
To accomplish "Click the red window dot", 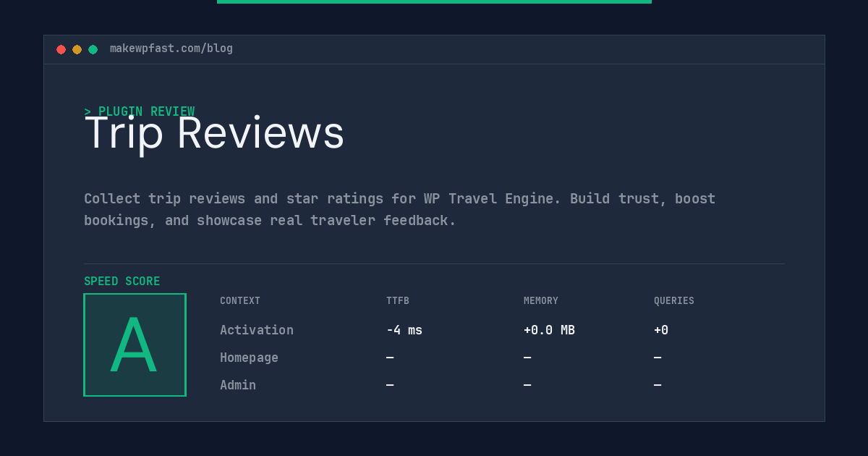I will pyautogui.click(x=61, y=49).
